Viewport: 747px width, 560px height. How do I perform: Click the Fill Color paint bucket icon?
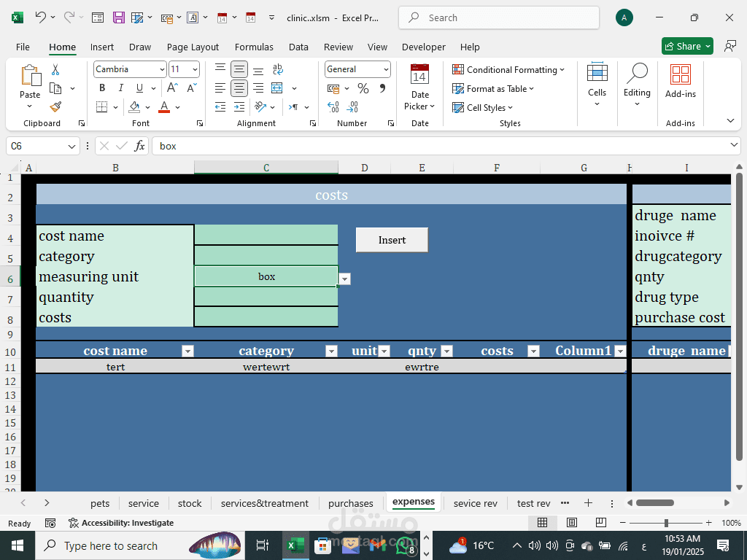[134, 106]
